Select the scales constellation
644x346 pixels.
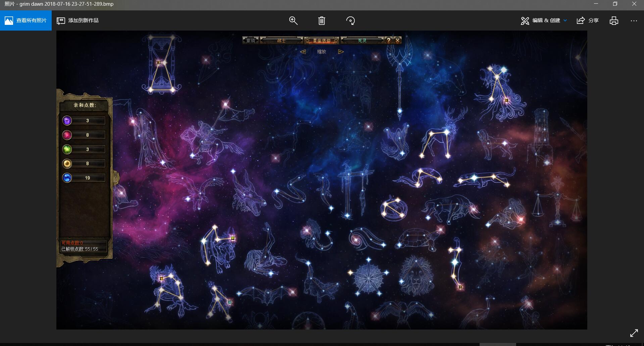(x=557, y=202)
